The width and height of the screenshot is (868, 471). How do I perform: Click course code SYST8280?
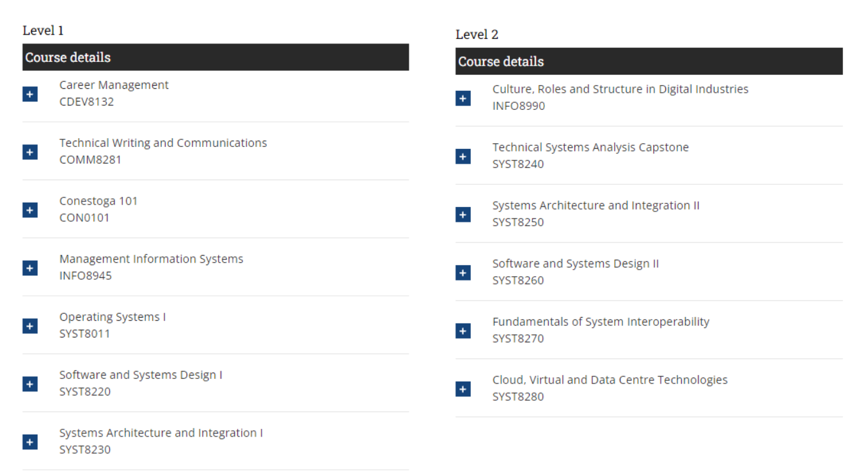(x=518, y=397)
